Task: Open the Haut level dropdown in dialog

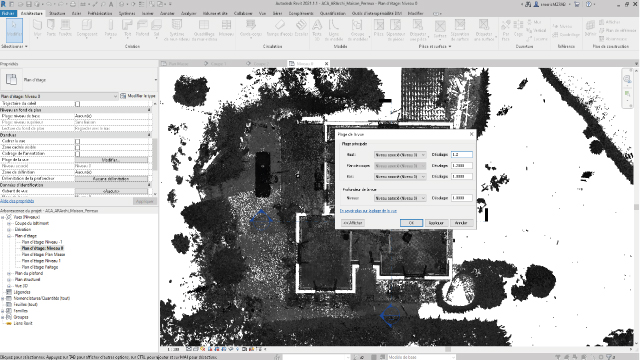Action: pos(400,155)
